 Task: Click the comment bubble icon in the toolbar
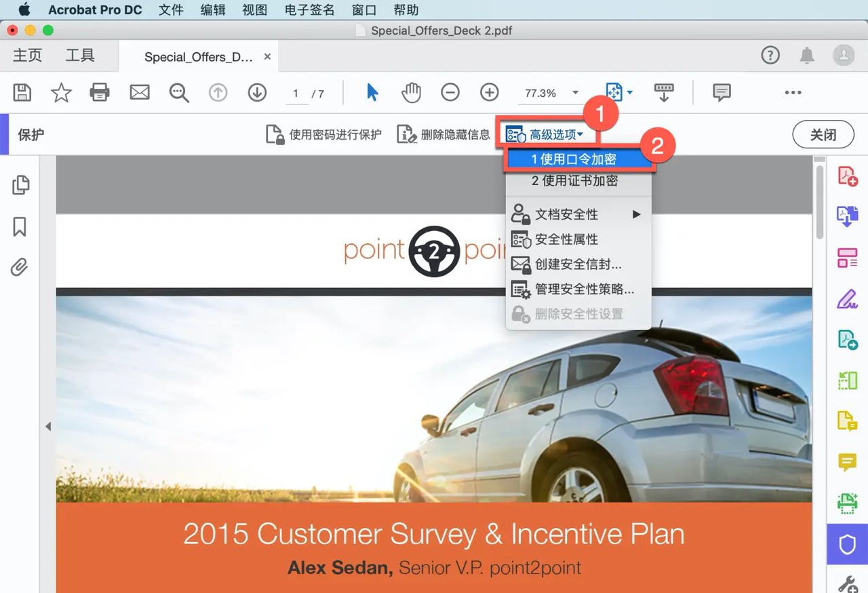click(722, 92)
